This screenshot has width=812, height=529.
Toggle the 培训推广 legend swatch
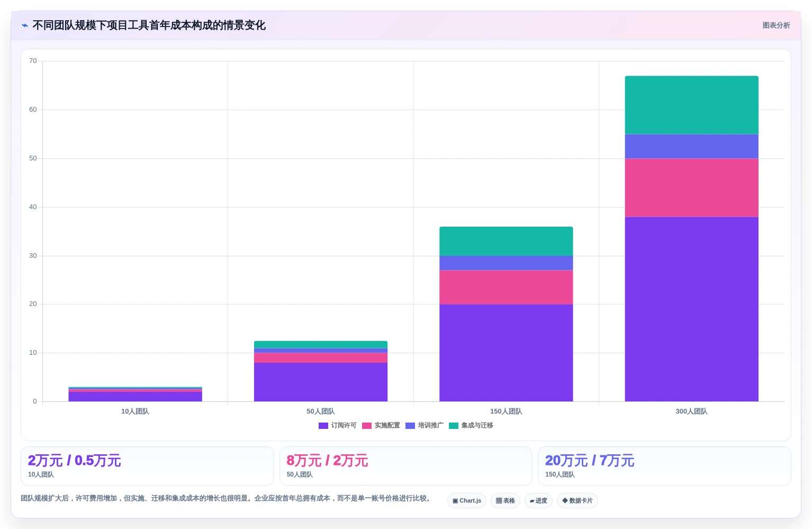(x=410, y=426)
